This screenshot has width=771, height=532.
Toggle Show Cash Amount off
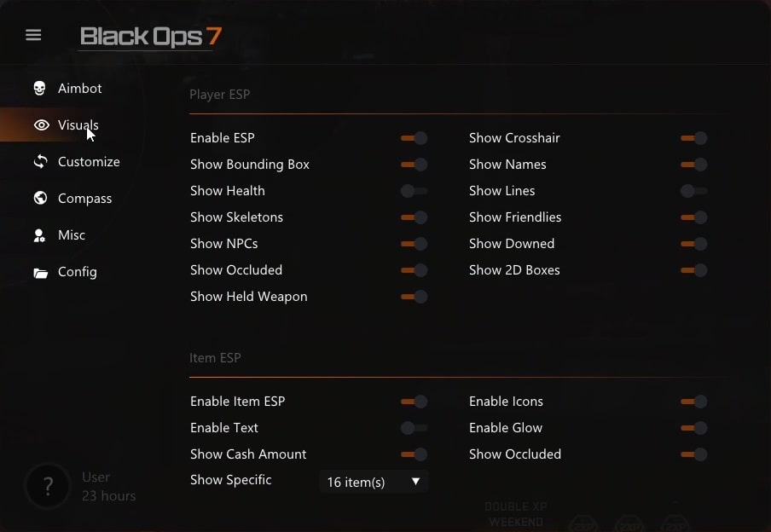414,454
